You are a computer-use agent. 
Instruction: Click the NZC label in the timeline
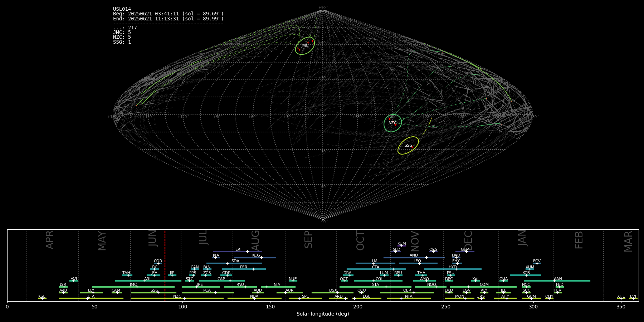[x=177, y=297]
